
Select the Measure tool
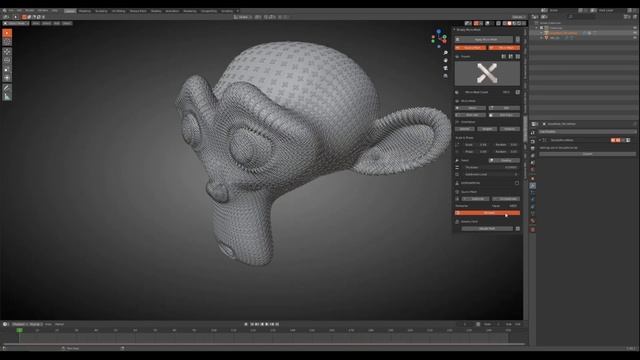click(7, 97)
